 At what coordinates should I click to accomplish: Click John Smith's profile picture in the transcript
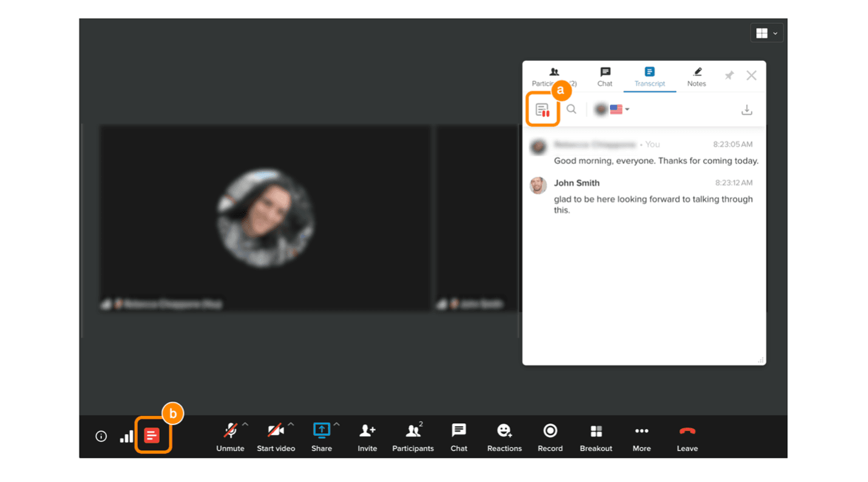point(538,186)
